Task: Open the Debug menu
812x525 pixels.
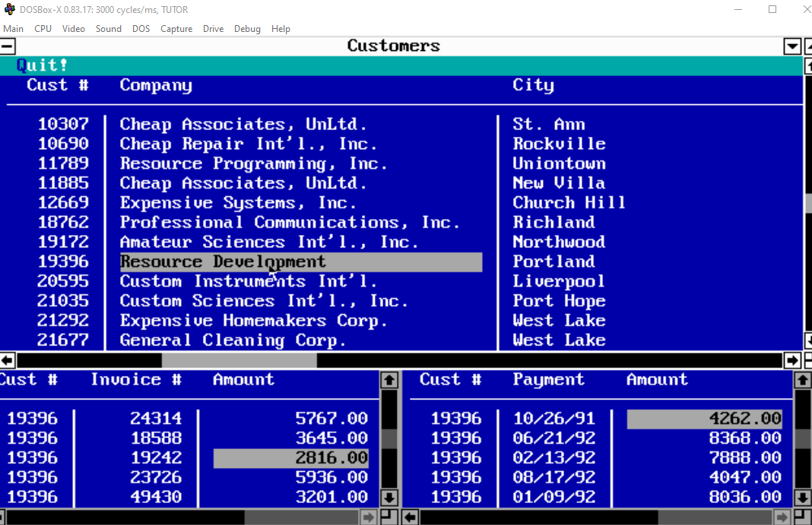Action: pyautogui.click(x=247, y=29)
